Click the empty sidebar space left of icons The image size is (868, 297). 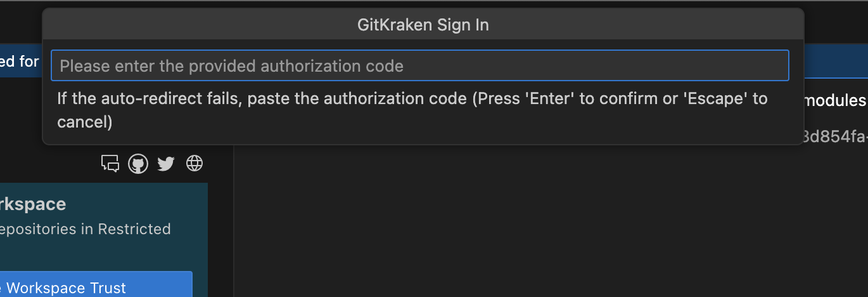coord(44,159)
